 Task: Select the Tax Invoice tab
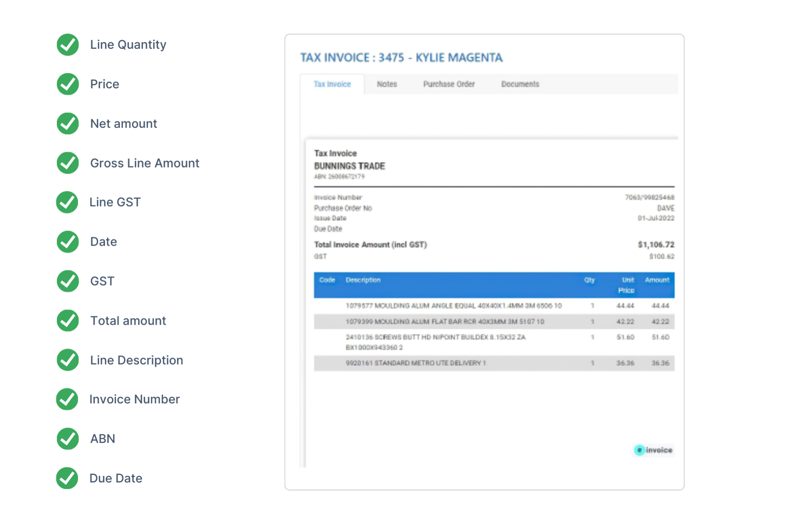332,84
